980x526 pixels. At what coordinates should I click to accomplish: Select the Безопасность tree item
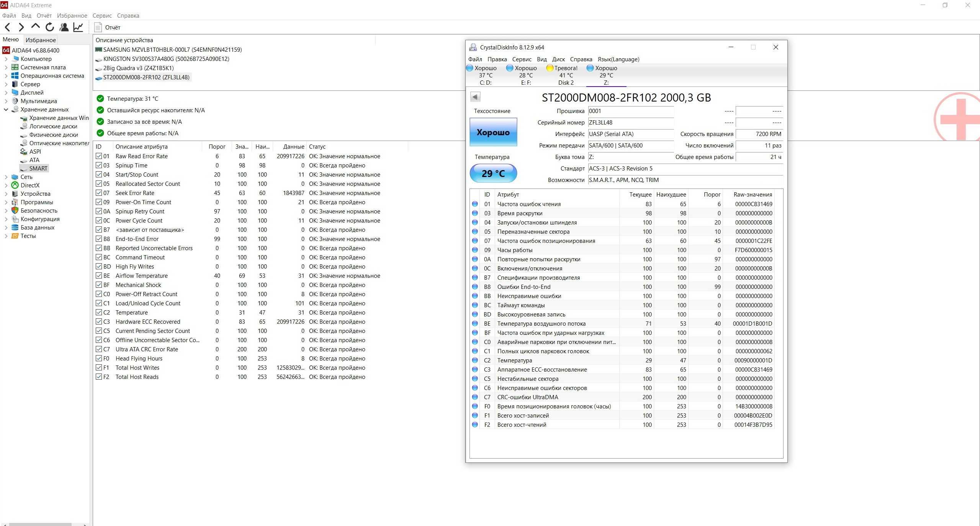pos(39,210)
